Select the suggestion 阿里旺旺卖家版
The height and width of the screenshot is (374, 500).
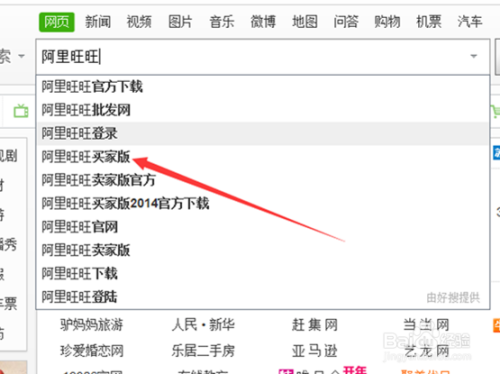pyautogui.click(x=263, y=250)
